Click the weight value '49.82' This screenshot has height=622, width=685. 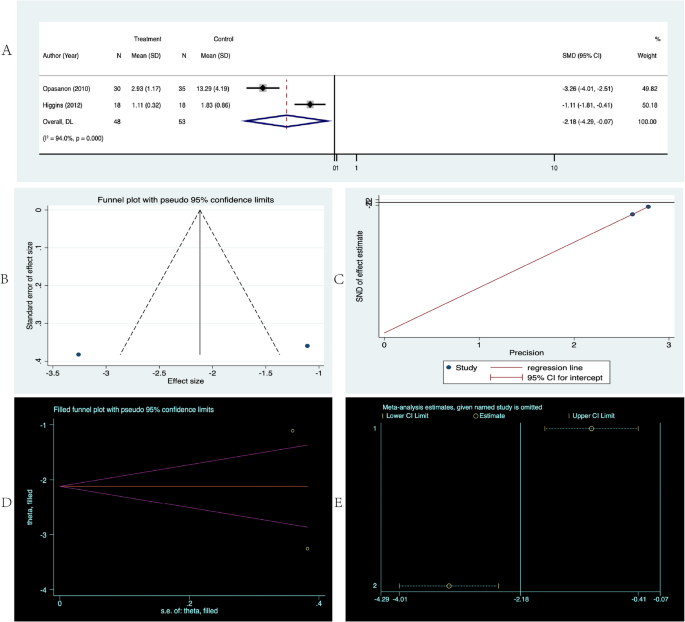[x=650, y=89]
